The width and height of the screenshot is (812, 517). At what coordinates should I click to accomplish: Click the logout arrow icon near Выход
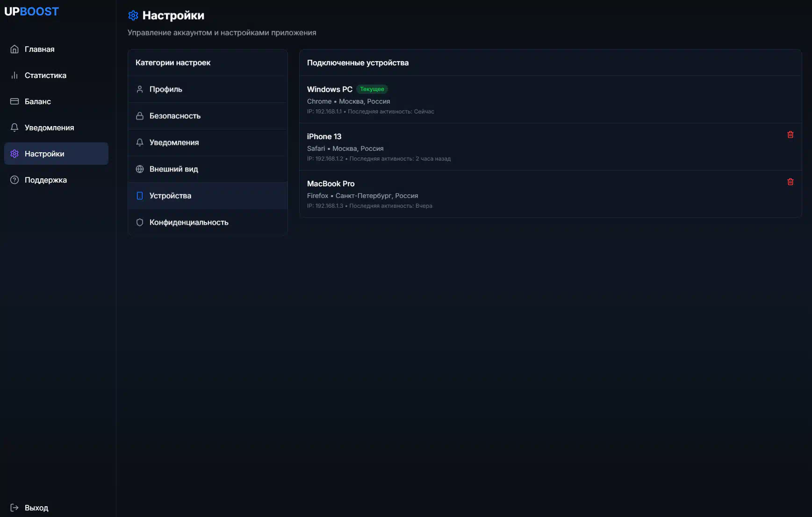coord(14,508)
